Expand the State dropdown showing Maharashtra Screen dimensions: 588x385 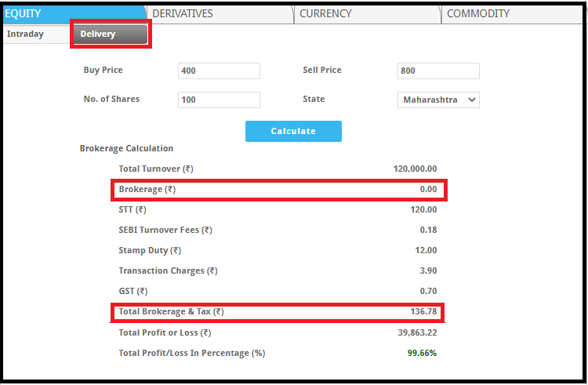[x=438, y=100]
